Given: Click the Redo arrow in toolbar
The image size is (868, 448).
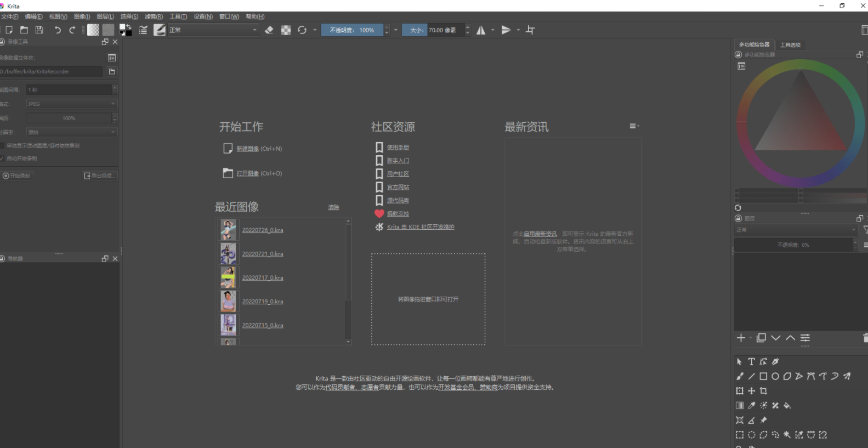Looking at the screenshot, I should coord(72,30).
